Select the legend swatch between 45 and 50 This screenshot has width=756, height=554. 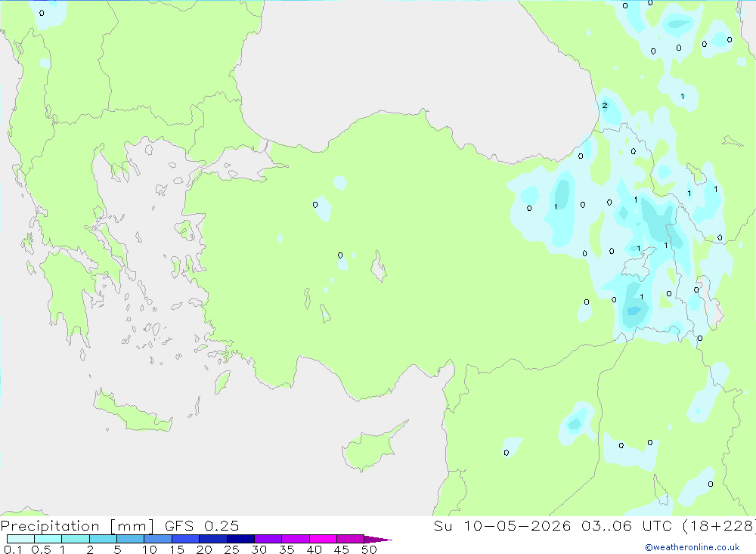click(351, 539)
